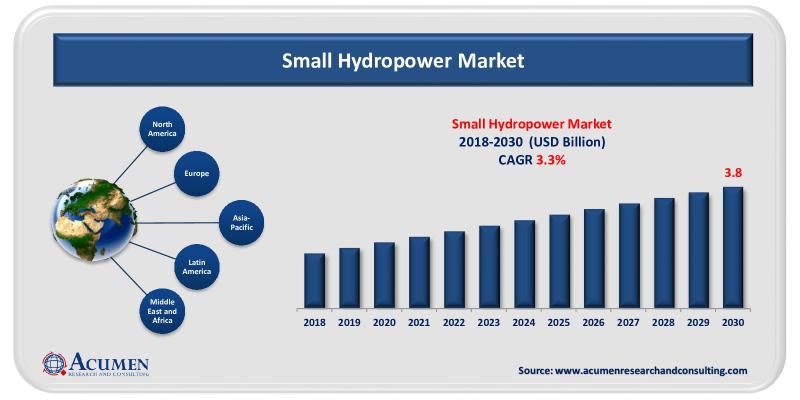Click the North America circle
The height and width of the screenshot is (400, 800).
click(162, 129)
